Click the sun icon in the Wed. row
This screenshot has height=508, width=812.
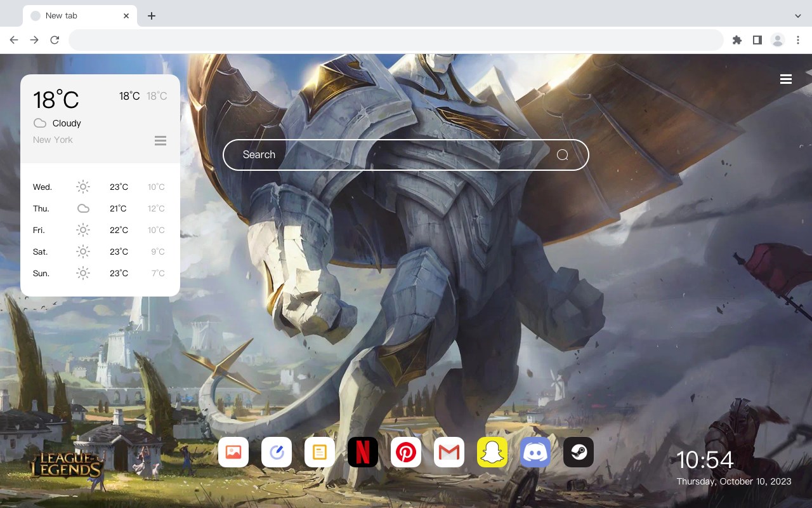click(83, 187)
